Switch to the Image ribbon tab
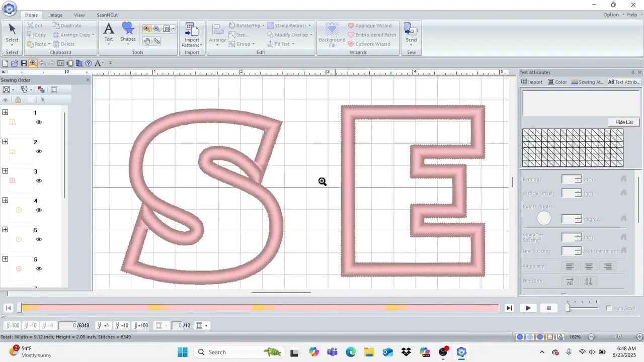The image size is (644, 362). click(x=56, y=15)
